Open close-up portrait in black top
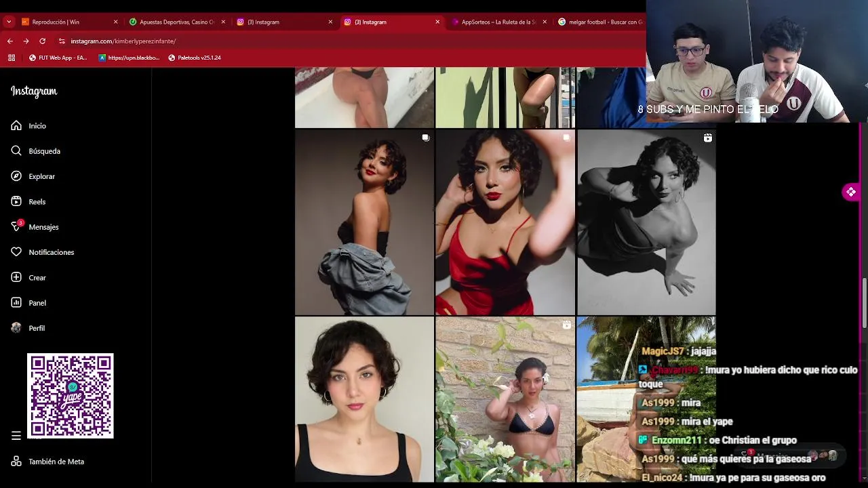Screen dimensions: 868x488 (364, 400)
